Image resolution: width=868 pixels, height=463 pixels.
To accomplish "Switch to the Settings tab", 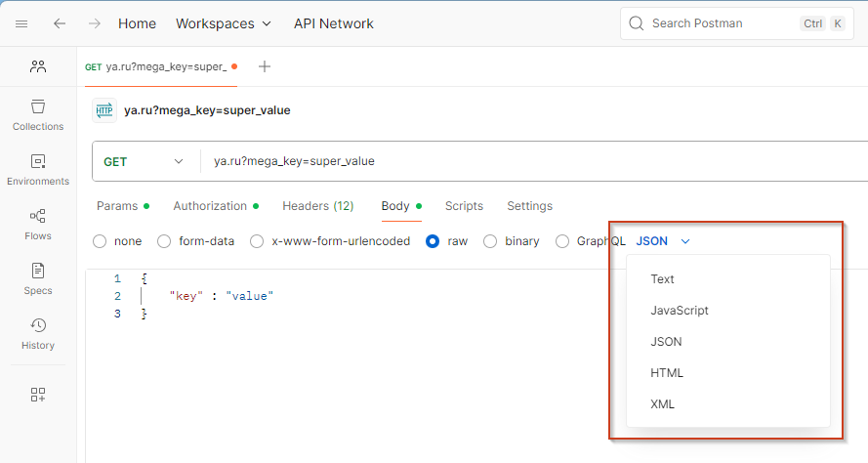I will click(530, 206).
